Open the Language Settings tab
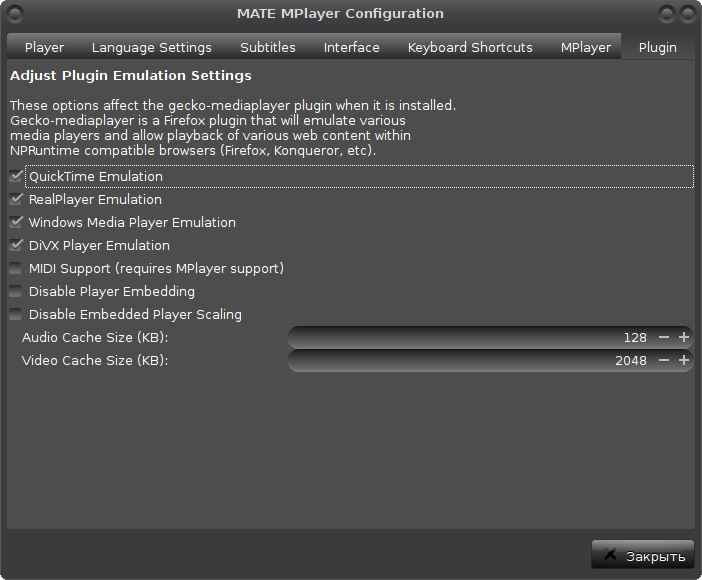Viewport: 702px width, 580px height. [151, 47]
